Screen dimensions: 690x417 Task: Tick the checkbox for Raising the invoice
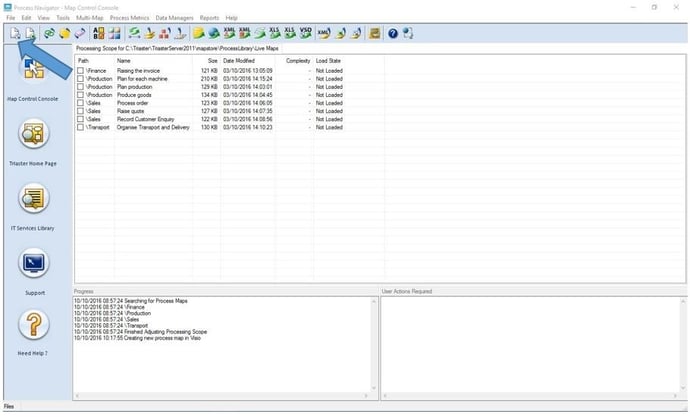click(x=81, y=71)
